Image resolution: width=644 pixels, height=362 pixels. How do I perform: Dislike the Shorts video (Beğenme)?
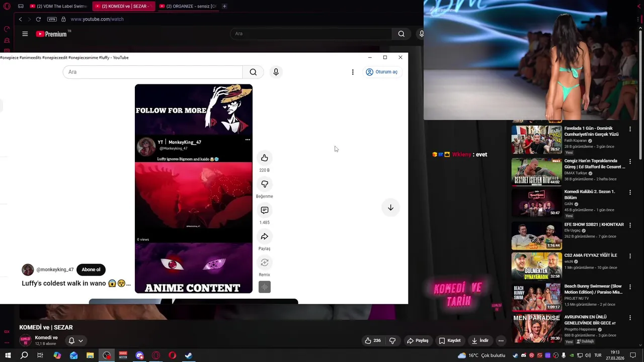(264, 184)
